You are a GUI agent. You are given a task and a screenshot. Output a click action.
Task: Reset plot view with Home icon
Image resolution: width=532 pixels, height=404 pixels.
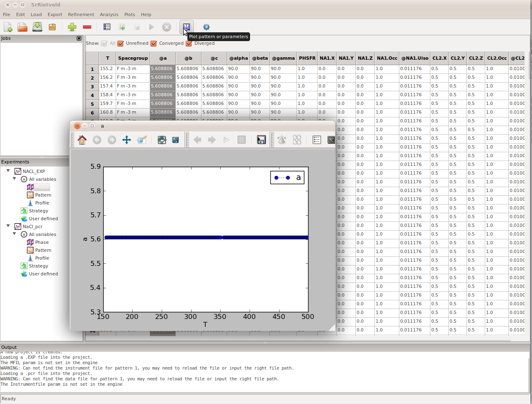82,140
